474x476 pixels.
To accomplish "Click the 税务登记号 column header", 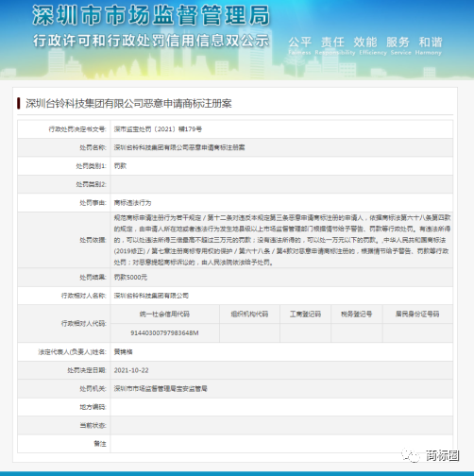I will [357, 314].
